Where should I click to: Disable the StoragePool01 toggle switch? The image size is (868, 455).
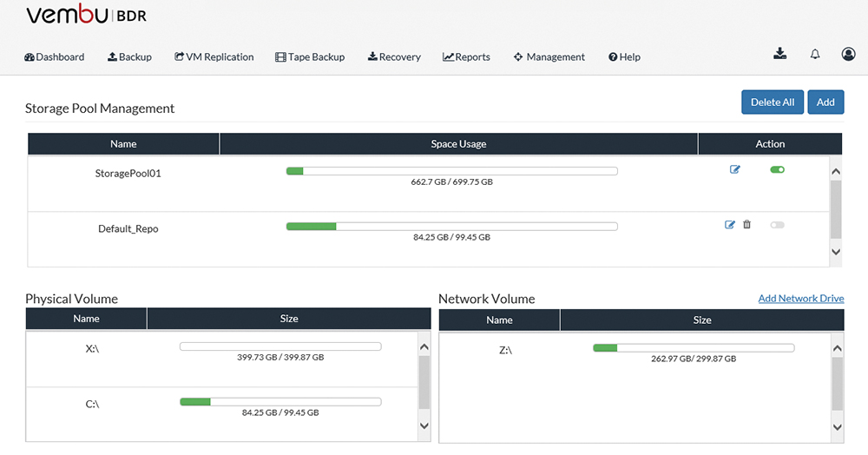tap(777, 169)
